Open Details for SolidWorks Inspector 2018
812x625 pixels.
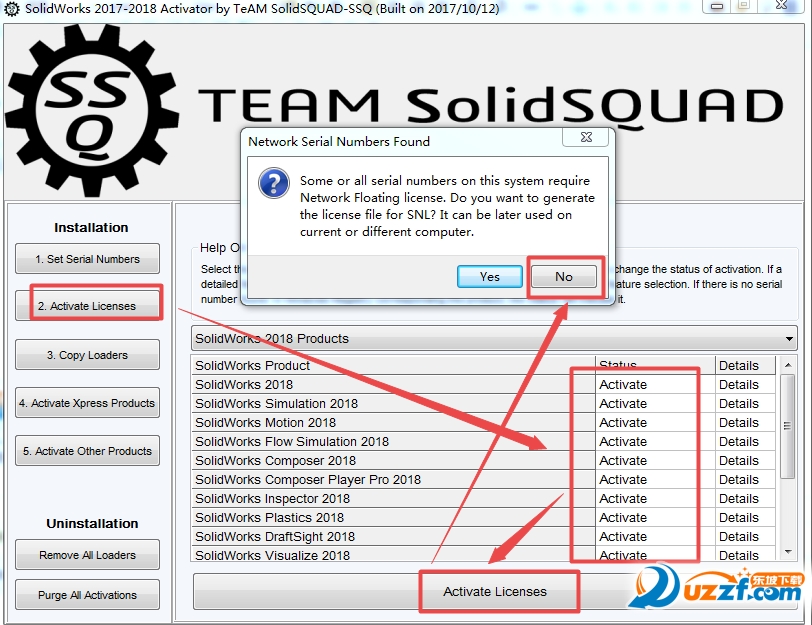[745, 499]
